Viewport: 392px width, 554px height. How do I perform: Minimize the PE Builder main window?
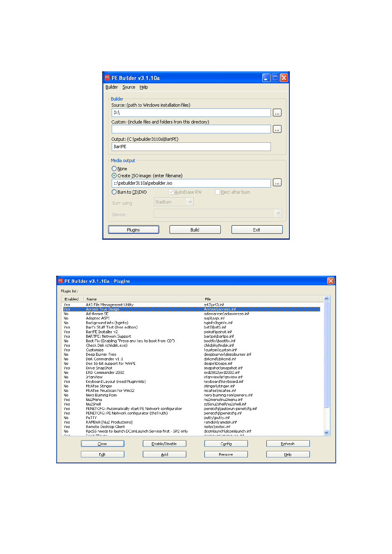tap(266, 78)
